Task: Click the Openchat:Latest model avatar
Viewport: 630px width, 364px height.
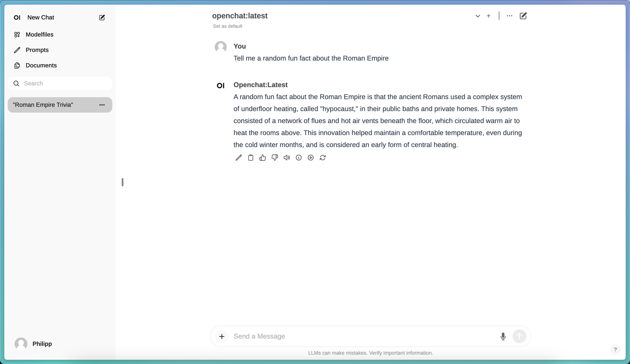Action: (x=221, y=86)
